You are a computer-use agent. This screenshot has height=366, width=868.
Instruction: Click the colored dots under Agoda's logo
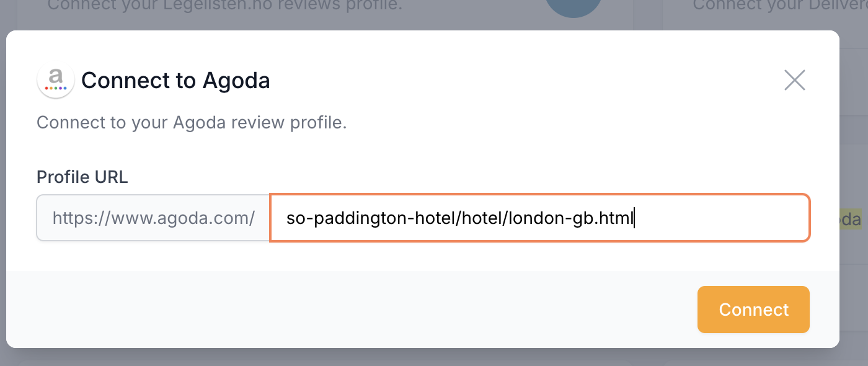56,88
